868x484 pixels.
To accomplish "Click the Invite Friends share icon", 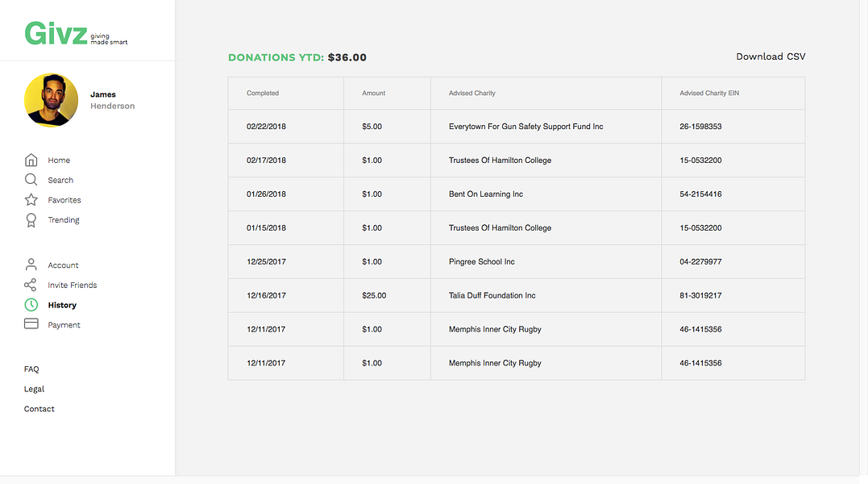I will [31, 285].
